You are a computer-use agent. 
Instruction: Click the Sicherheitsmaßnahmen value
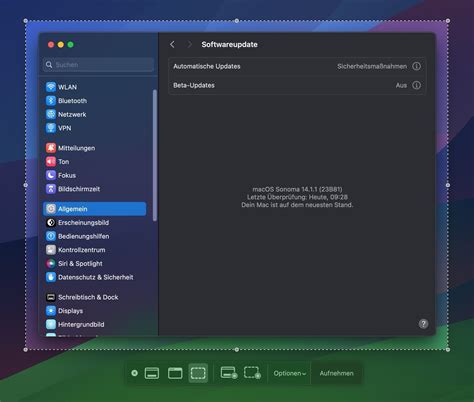click(x=372, y=66)
